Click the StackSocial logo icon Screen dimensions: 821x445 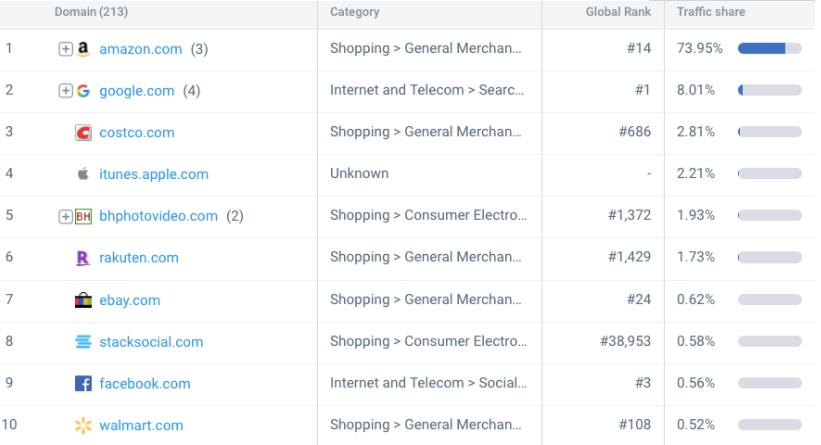click(x=84, y=342)
